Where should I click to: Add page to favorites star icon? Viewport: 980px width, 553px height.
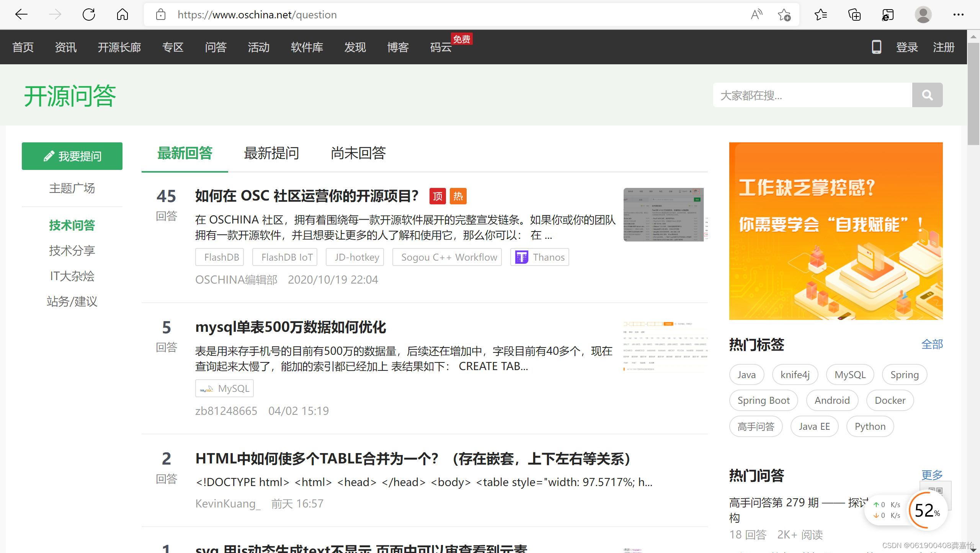tap(784, 15)
